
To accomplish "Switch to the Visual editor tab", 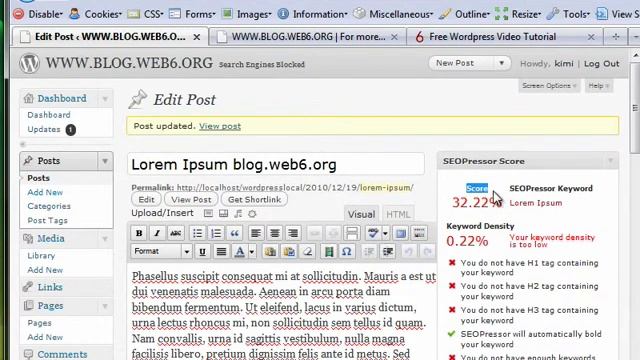I will pos(361,214).
